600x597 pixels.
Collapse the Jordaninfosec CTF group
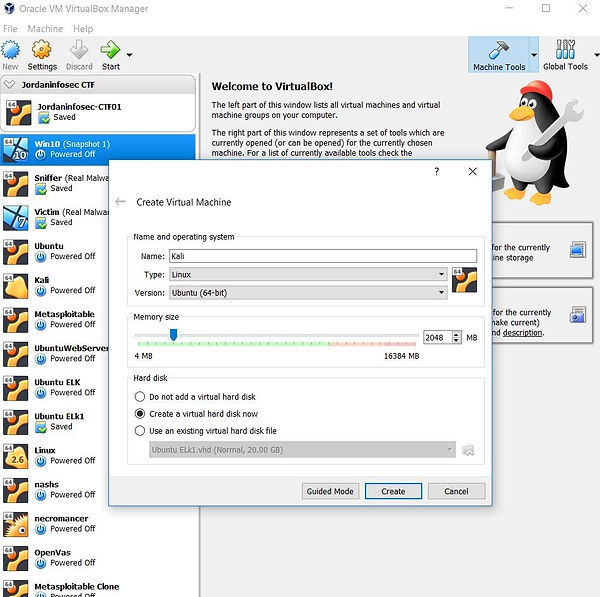pyautogui.click(x=9, y=85)
